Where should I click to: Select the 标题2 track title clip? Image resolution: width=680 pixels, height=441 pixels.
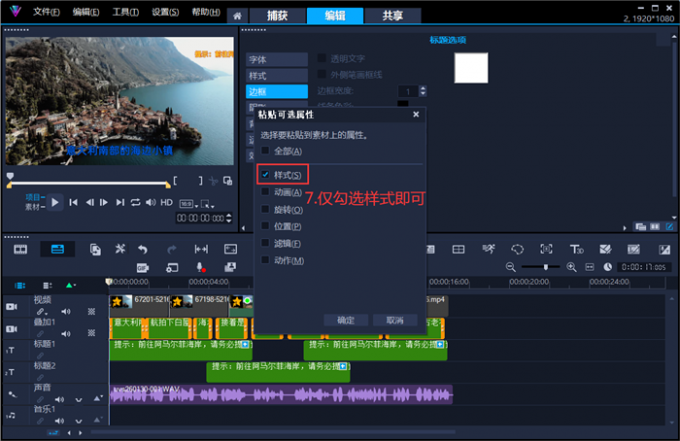click(278, 372)
